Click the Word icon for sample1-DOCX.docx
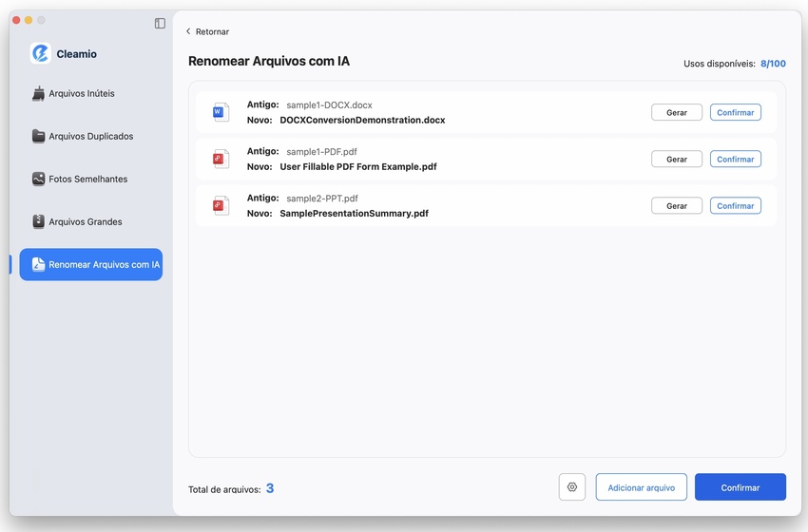Viewport: 808px width, 532px height. pos(221,112)
